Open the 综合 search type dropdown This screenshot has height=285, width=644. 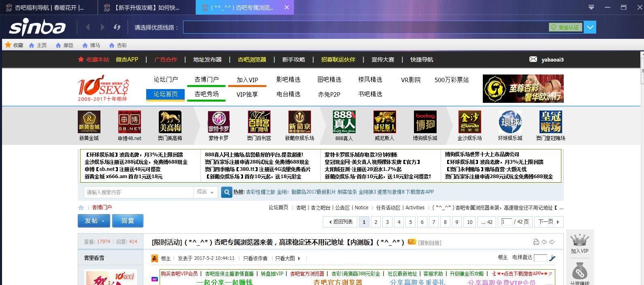205,192
